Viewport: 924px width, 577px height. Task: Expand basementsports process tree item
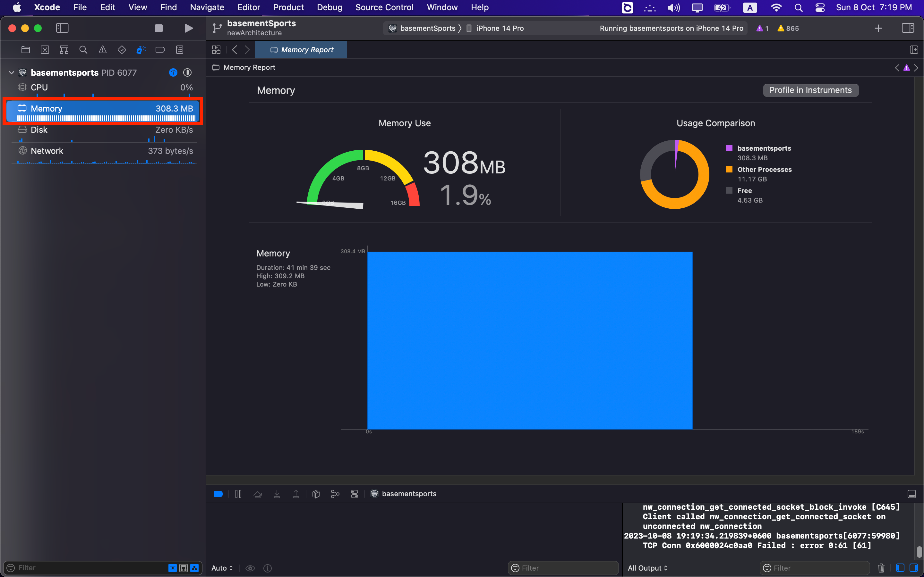(x=11, y=72)
